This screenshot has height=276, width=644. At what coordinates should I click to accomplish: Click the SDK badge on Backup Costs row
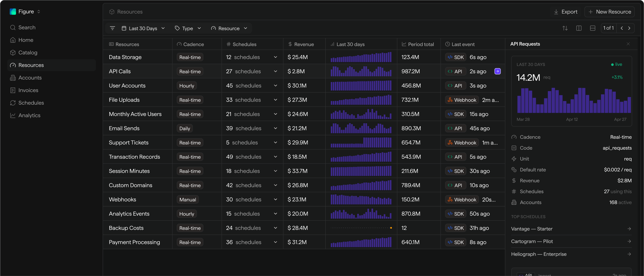[456, 228]
